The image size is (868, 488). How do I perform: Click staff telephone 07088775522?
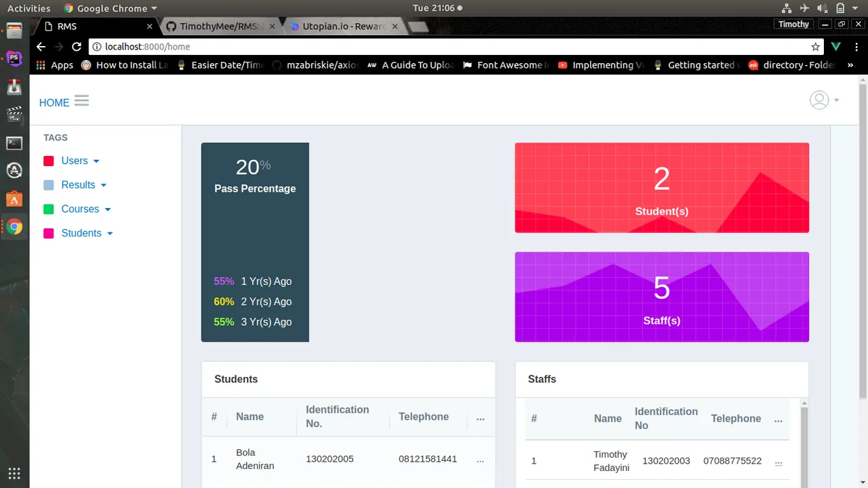pyautogui.click(x=732, y=461)
